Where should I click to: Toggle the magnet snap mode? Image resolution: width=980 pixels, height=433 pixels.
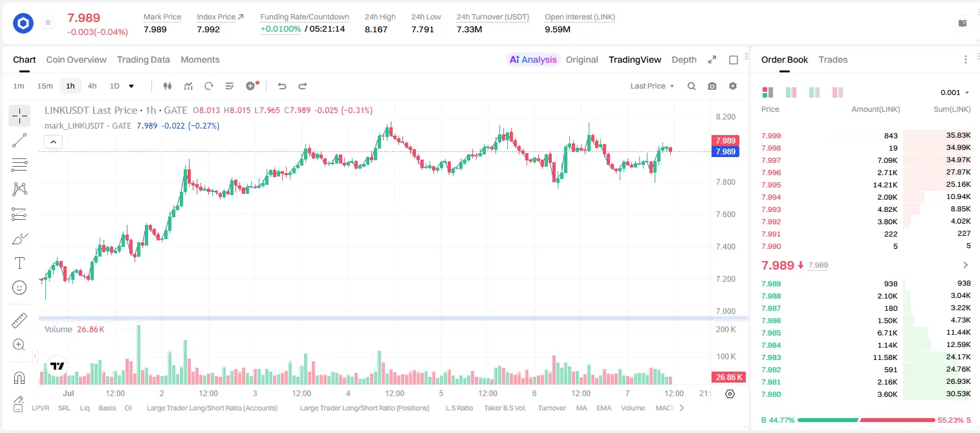click(19, 377)
